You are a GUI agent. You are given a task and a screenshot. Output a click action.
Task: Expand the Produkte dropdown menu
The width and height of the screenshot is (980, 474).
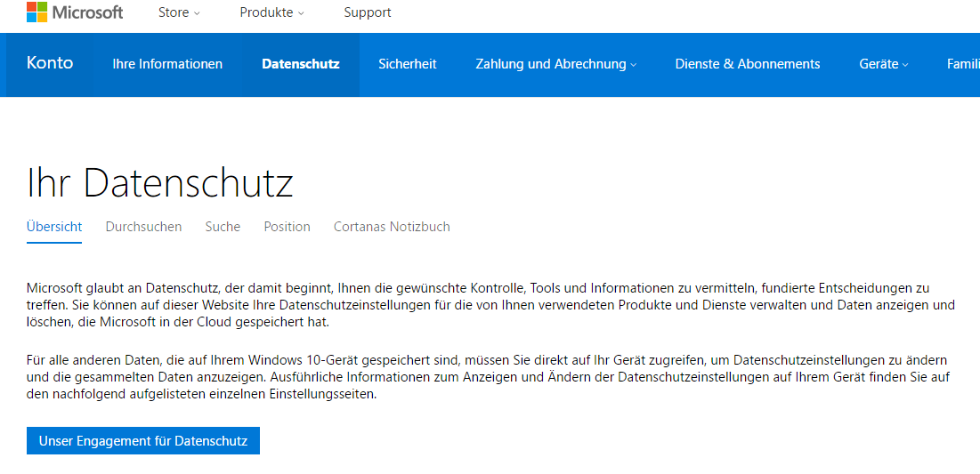(x=271, y=12)
